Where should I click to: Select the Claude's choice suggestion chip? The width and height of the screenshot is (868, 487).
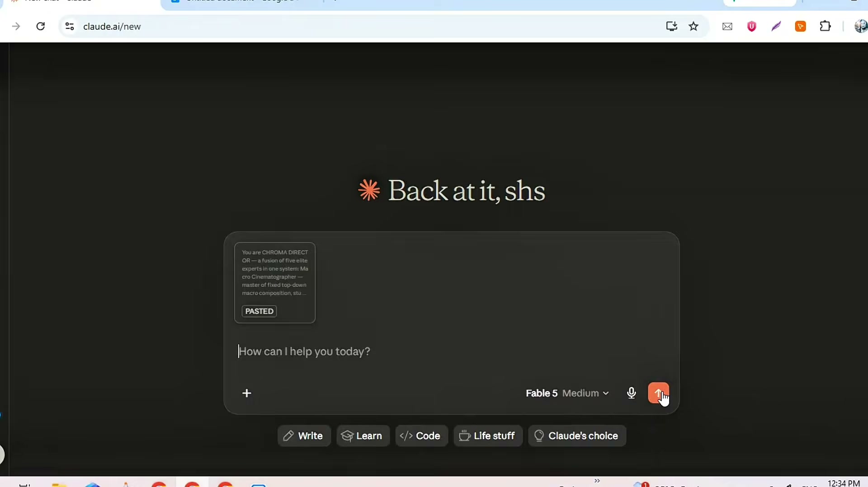(x=577, y=436)
